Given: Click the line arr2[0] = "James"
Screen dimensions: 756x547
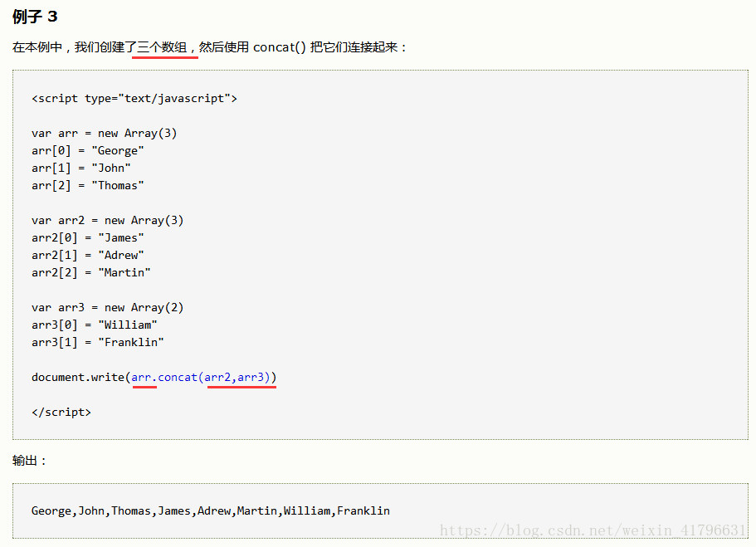Looking at the screenshot, I should point(88,237).
